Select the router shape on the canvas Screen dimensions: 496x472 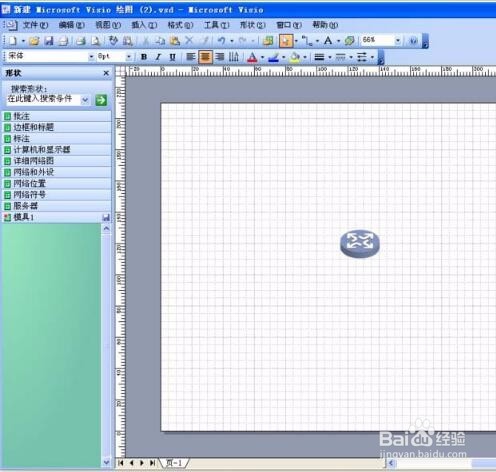coord(360,244)
